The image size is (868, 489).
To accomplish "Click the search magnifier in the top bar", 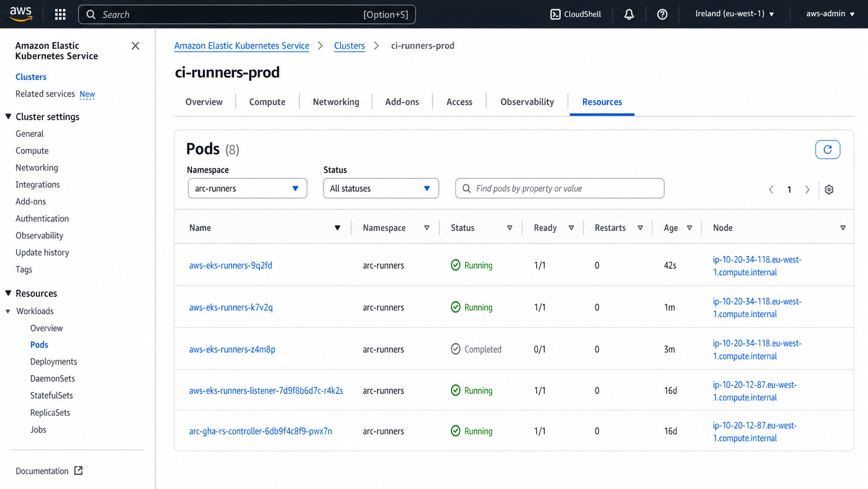I will [x=91, y=15].
